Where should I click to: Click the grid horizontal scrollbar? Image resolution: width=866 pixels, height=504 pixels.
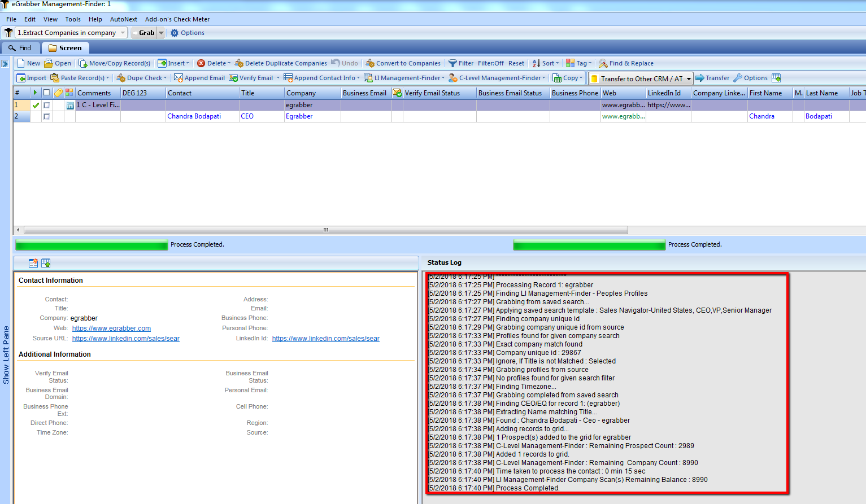pos(326,230)
